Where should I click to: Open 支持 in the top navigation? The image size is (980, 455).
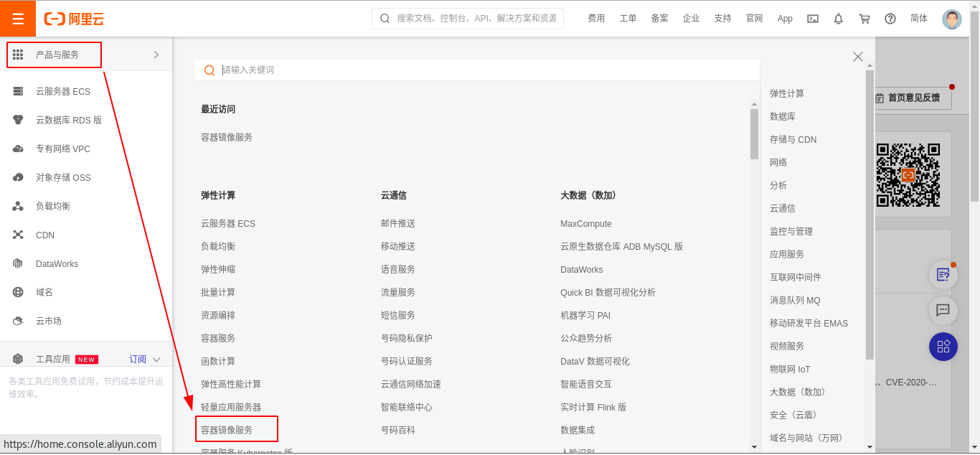click(x=722, y=19)
